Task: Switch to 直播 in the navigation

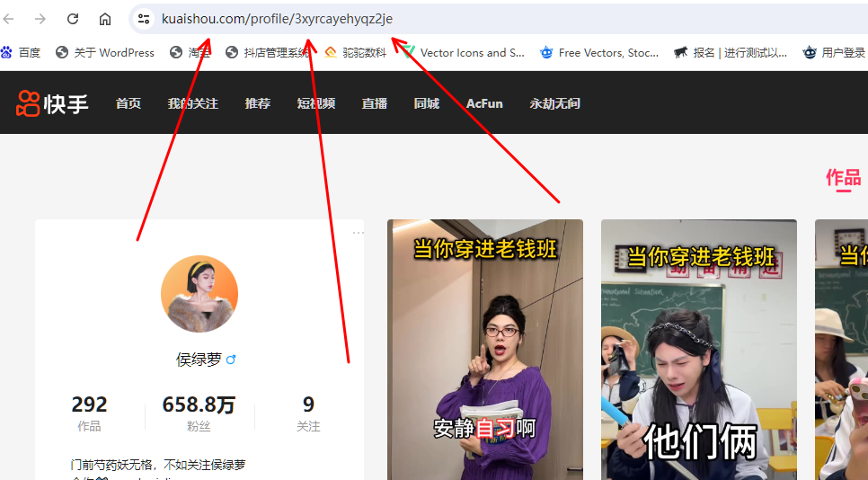Action: [374, 103]
